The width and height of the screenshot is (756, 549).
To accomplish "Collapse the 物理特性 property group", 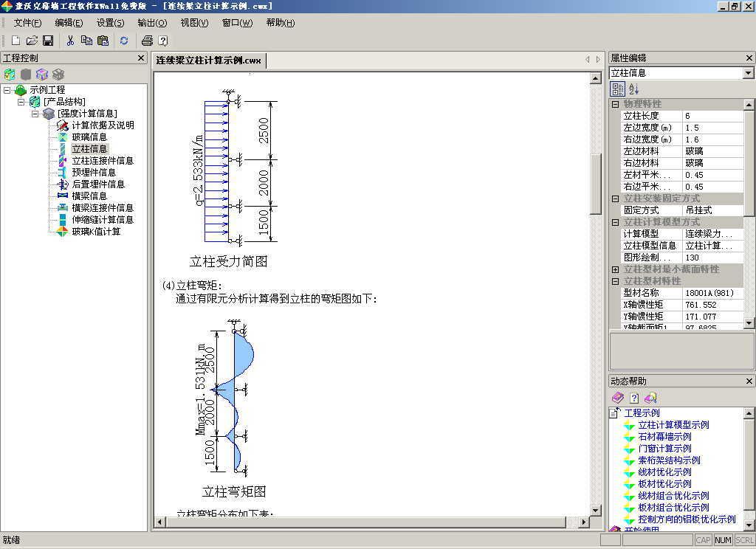I will click(615, 104).
